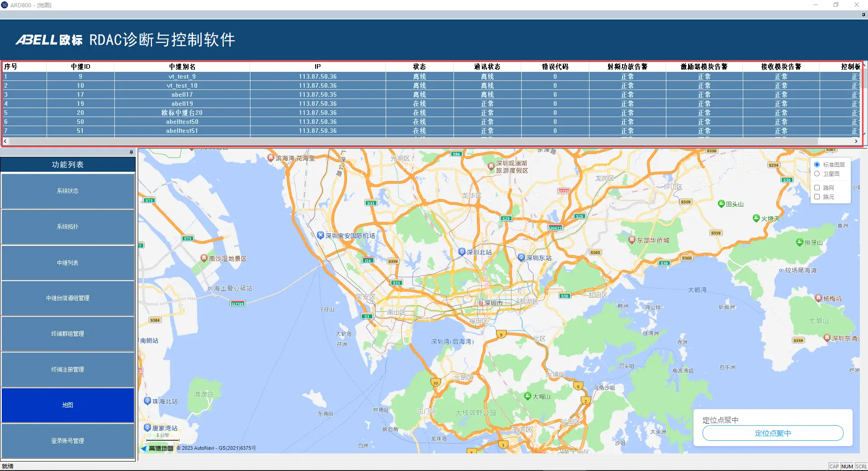
Task: Click IP cell 113.87.50.35 for abell17
Action: pos(318,94)
